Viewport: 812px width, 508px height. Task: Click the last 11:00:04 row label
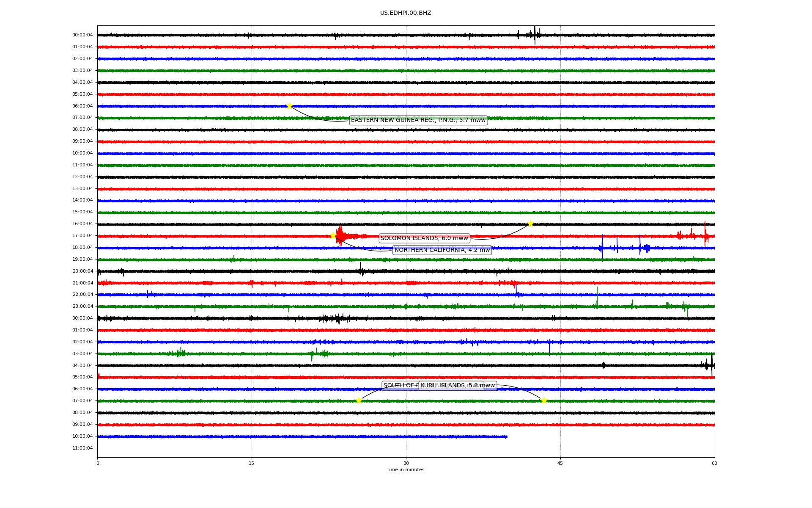[x=82, y=448]
